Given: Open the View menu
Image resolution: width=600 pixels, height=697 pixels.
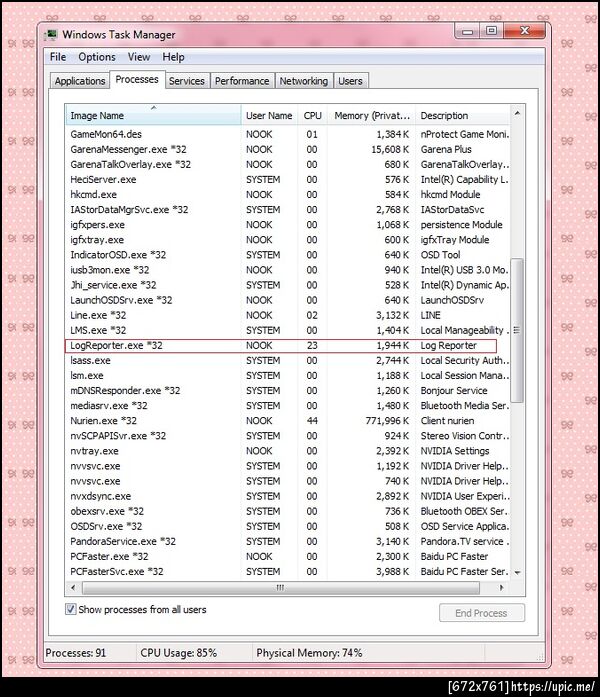Looking at the screenshot, I should click(139, 57).
